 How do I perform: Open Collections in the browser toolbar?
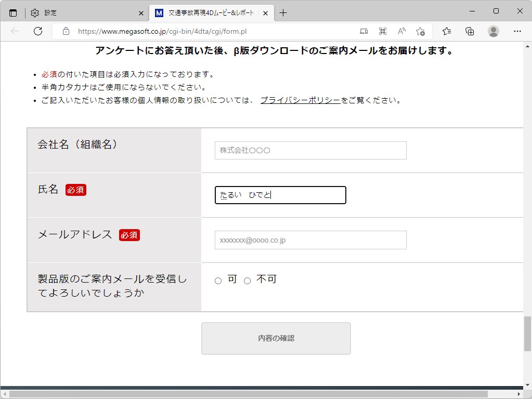(x=469, y=31)
